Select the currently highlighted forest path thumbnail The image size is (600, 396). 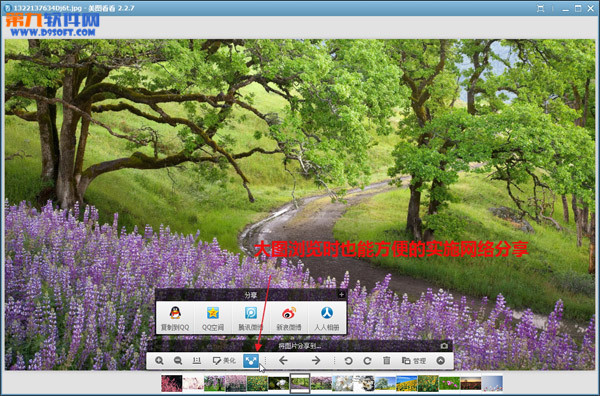point(300,383)
